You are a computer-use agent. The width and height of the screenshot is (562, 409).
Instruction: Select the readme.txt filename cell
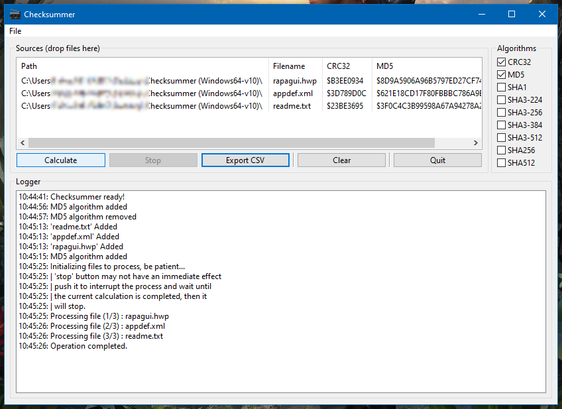[292, 106]
